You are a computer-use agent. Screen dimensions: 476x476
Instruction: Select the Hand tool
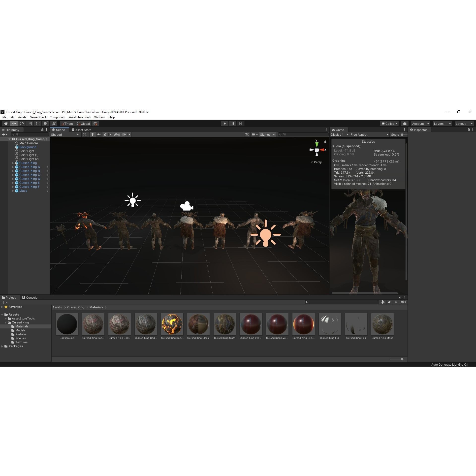pos(6,123)
